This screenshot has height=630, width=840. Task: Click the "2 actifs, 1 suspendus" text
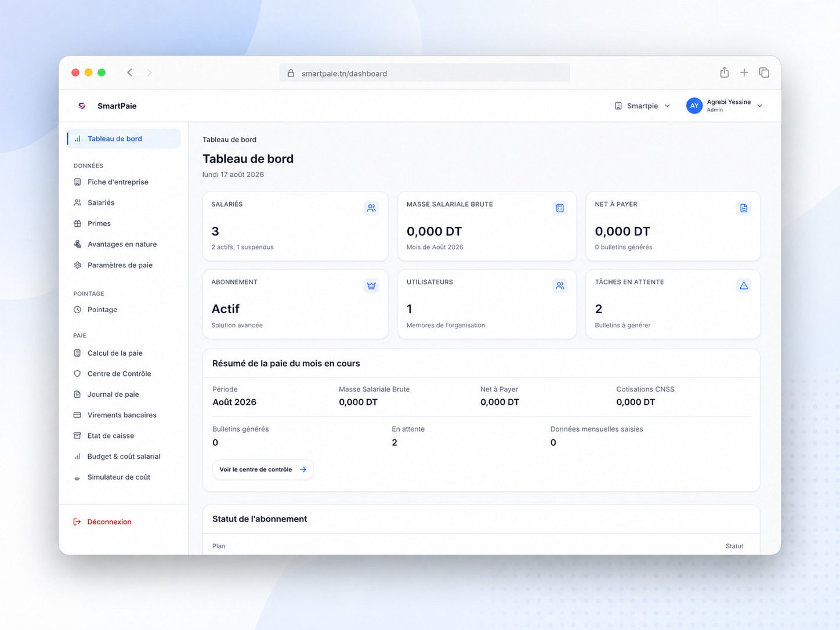(x=242, y=247)
